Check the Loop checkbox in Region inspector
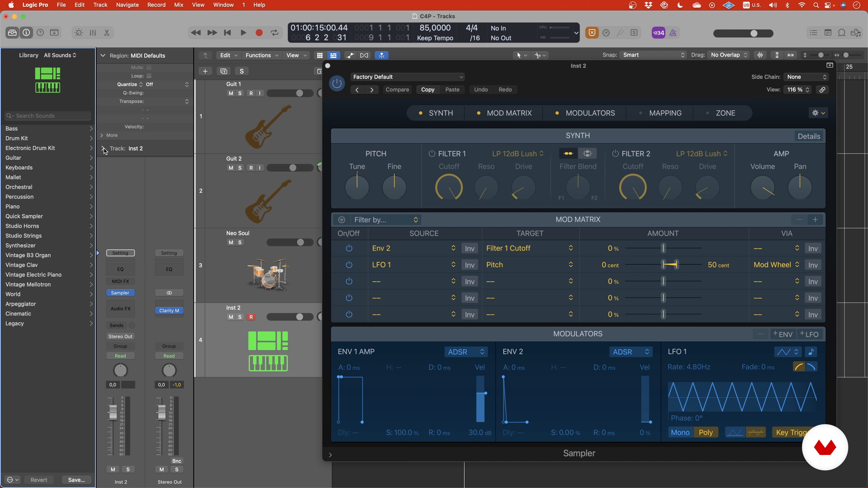 [x=149, y=76]
